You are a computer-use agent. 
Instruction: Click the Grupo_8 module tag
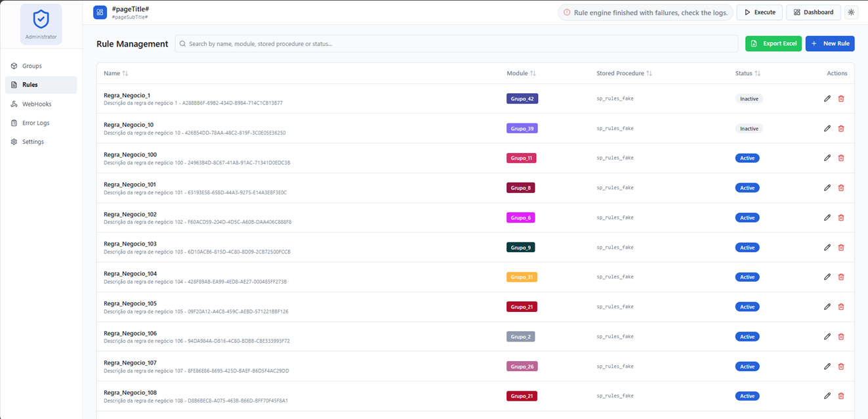(520, 188)
